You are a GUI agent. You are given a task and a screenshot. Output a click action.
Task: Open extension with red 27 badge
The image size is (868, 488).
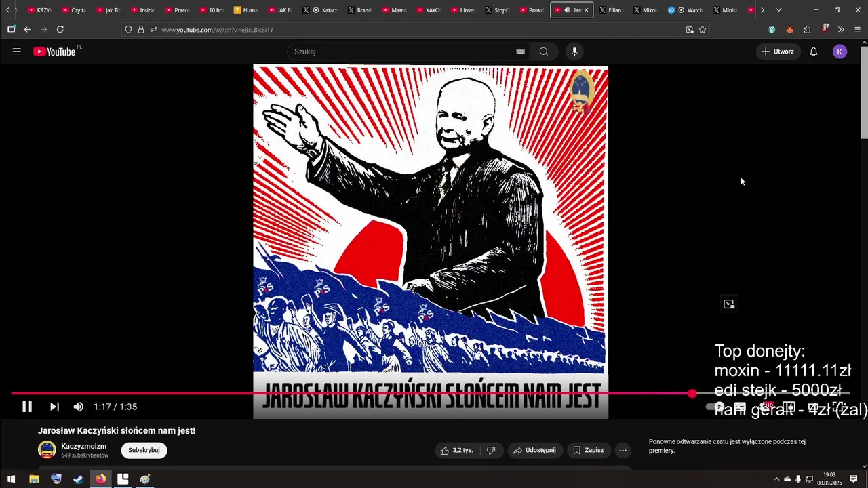825,29
